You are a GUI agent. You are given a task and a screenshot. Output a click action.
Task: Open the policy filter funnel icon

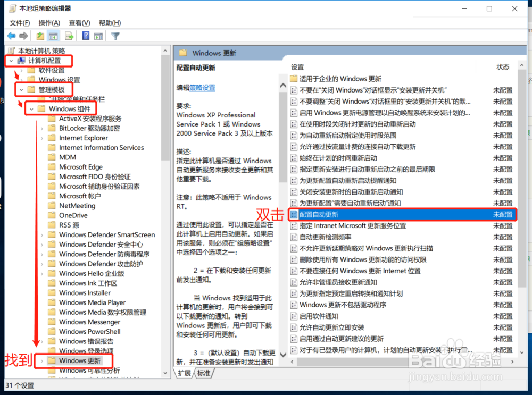point(114,36)
